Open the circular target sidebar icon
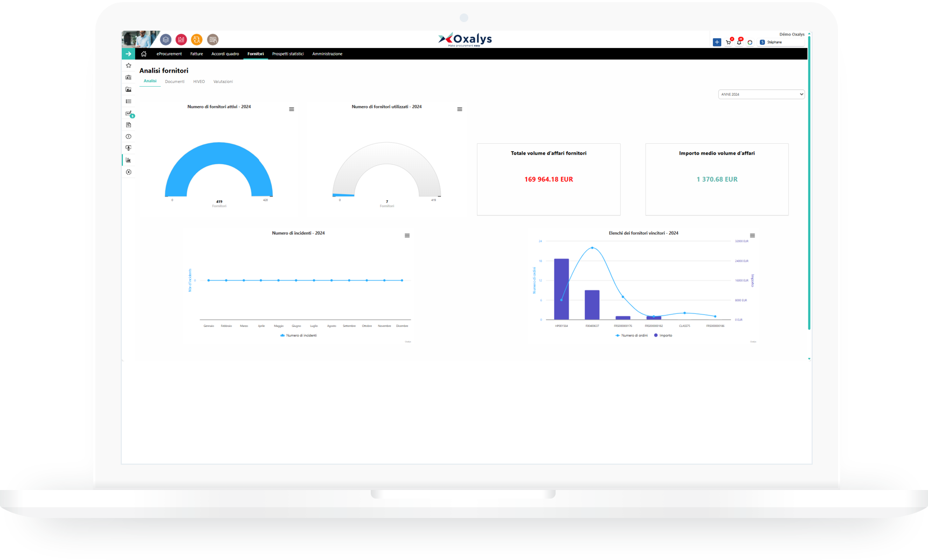 click(x=128, y=172)
